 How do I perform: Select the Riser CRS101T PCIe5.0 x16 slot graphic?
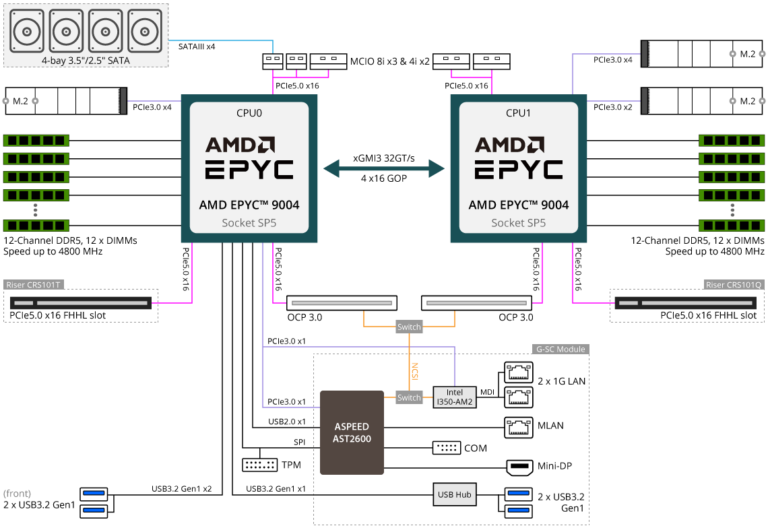click(81, 303)
